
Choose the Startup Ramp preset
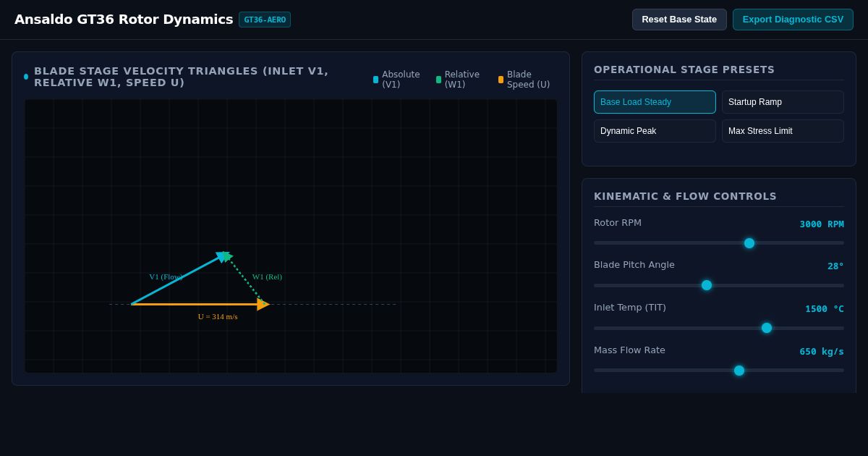coord(783,102)
